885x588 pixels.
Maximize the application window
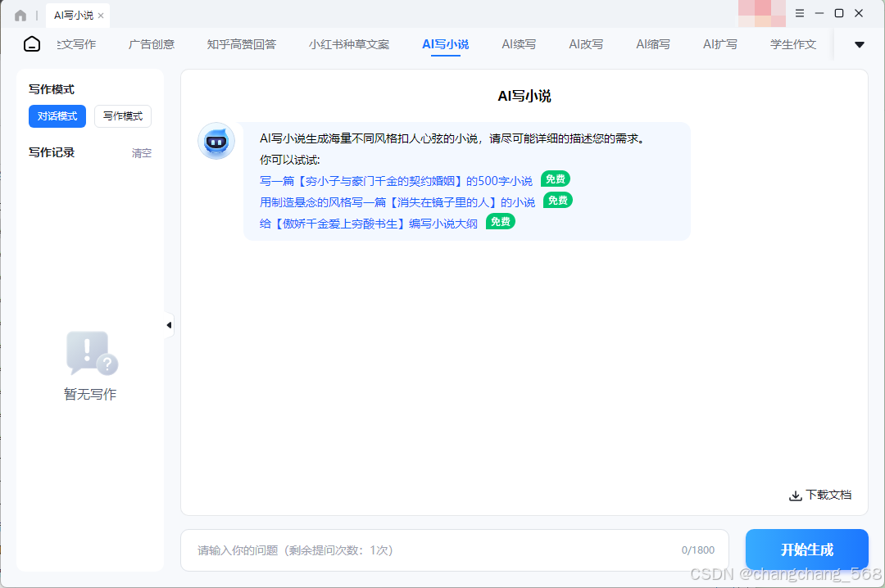[x=839, y=13]
